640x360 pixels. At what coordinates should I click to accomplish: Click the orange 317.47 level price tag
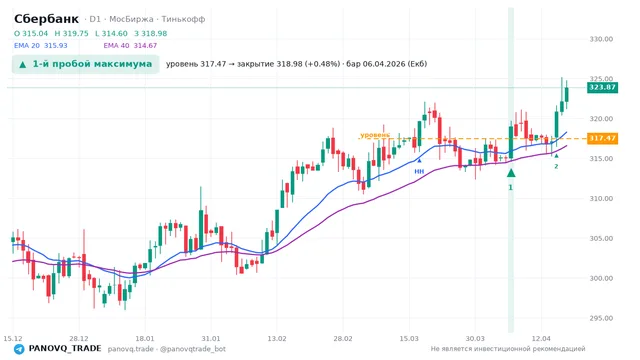click(x=602, y=138)
